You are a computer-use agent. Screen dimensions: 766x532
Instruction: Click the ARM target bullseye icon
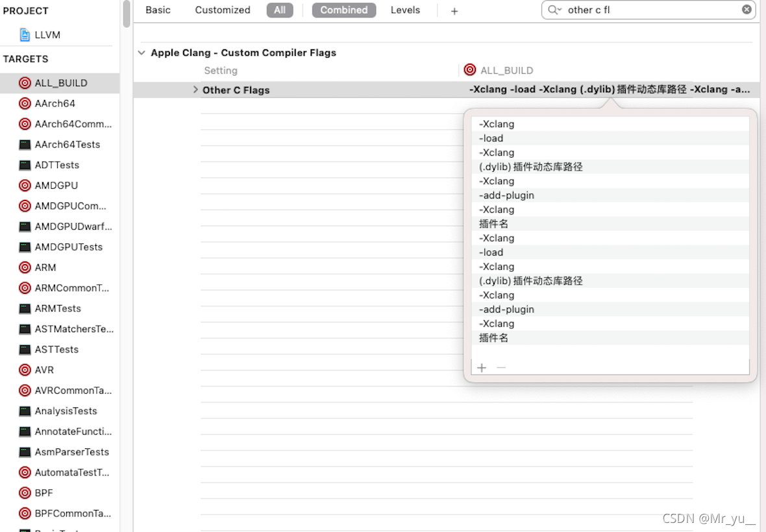25,267
